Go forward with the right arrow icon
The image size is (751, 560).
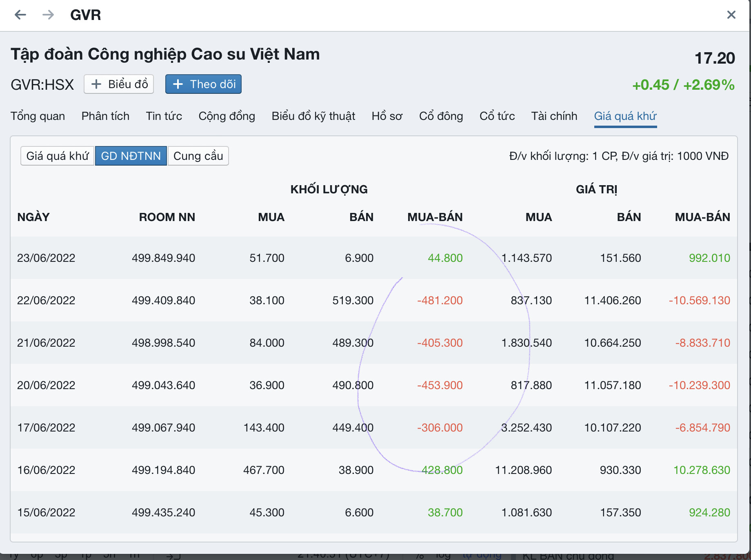(x=48, y=15)
